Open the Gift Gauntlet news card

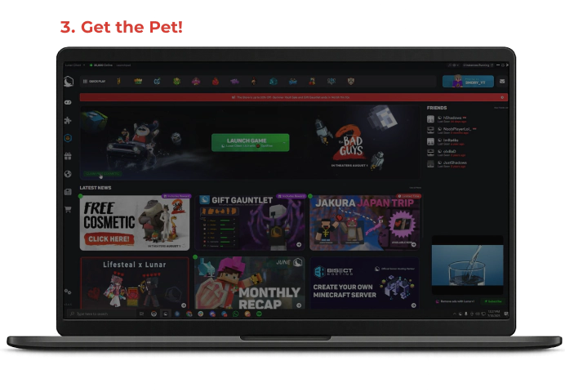(x=250, y=222)
